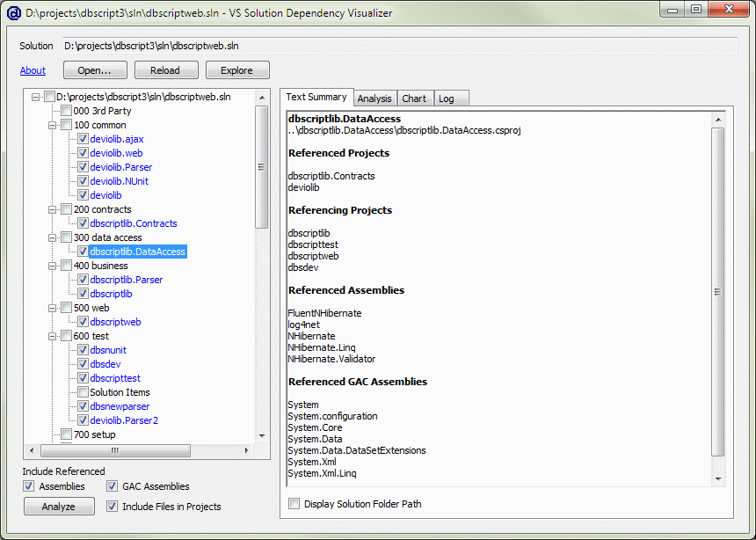Screen dimensions: 756x540
Task: Select dbsdev in the project tree
Action: 105,364
